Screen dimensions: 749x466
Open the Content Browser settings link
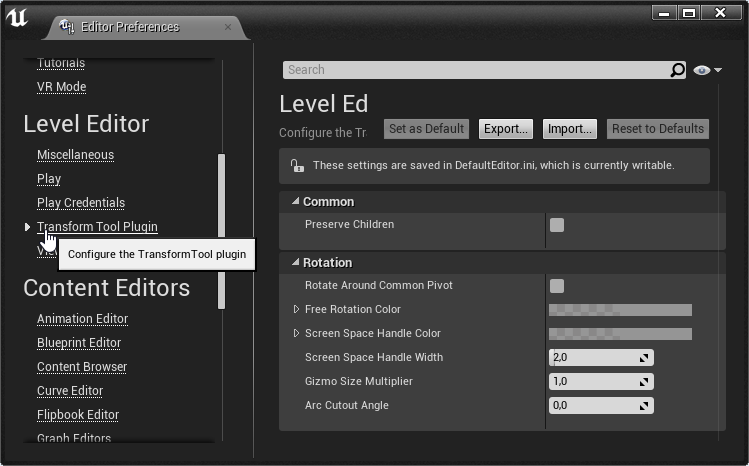[82, 367]
